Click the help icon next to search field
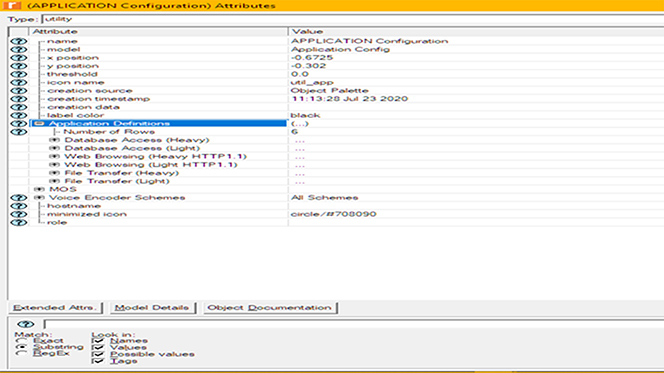The height and width of the screenshot is (373, 664). click(26, 324)
